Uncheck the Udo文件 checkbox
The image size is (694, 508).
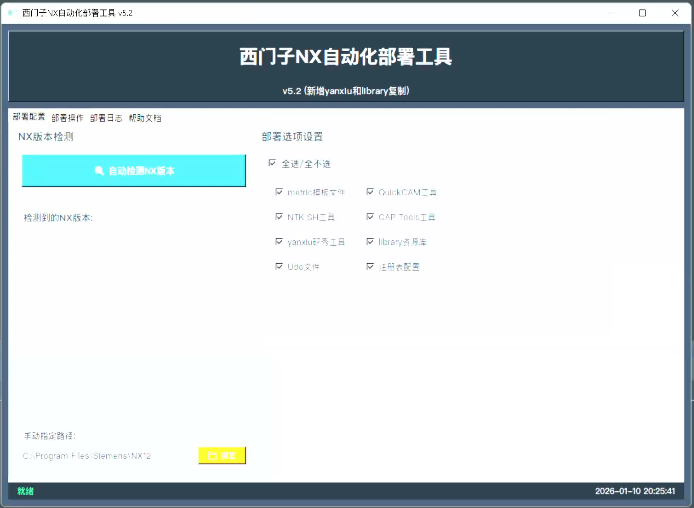point(279,266)
